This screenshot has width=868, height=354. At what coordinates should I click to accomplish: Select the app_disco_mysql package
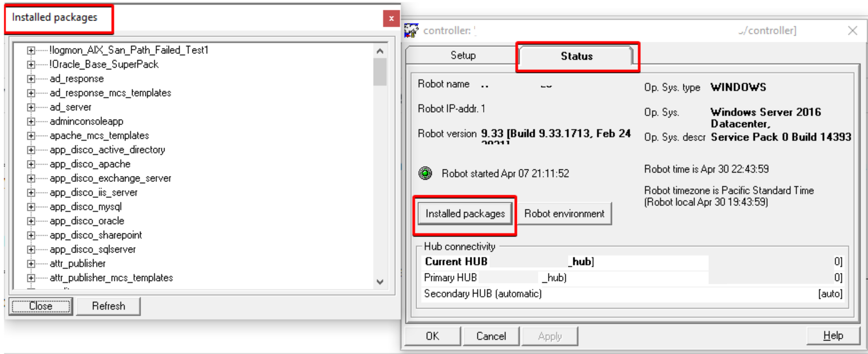[86, 207]
